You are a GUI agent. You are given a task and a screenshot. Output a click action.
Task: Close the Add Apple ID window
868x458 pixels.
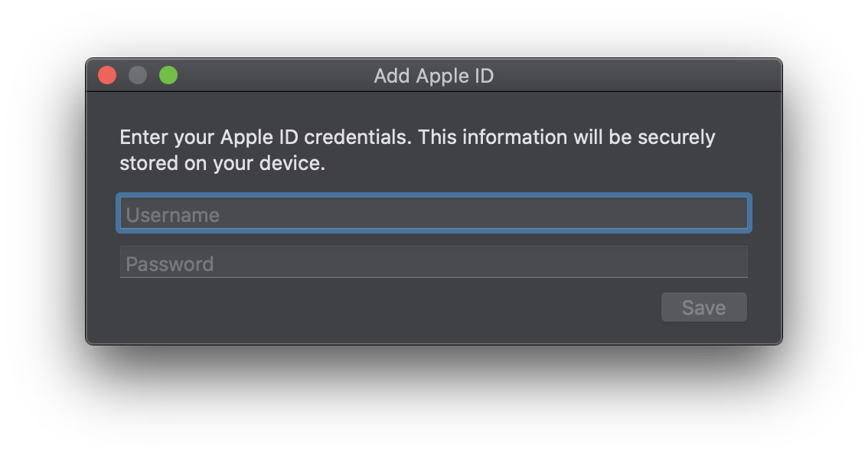[x=107, y=75]
